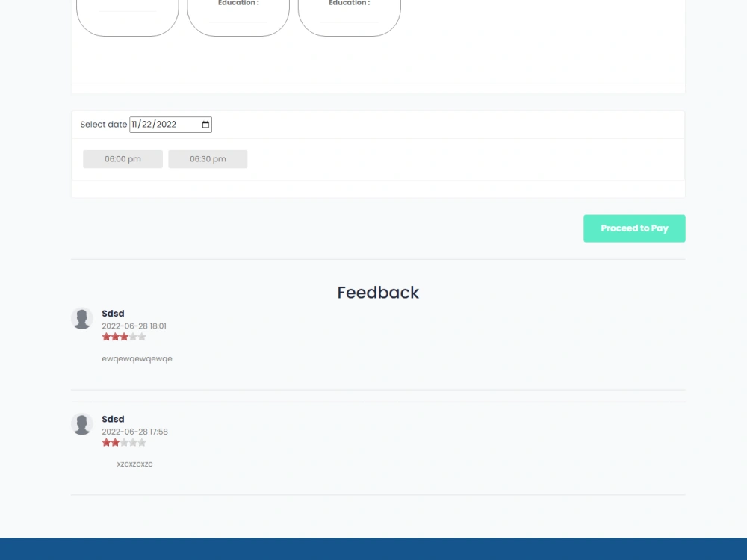Click avatar of review dated 2022-06-28 17:58

pyautogui.click(x=82, y=424)
